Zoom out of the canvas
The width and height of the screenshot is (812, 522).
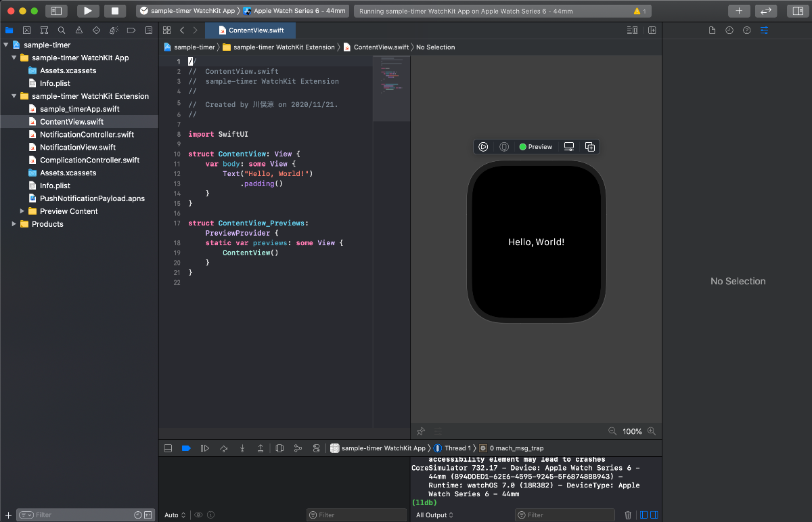coord(612,431)
